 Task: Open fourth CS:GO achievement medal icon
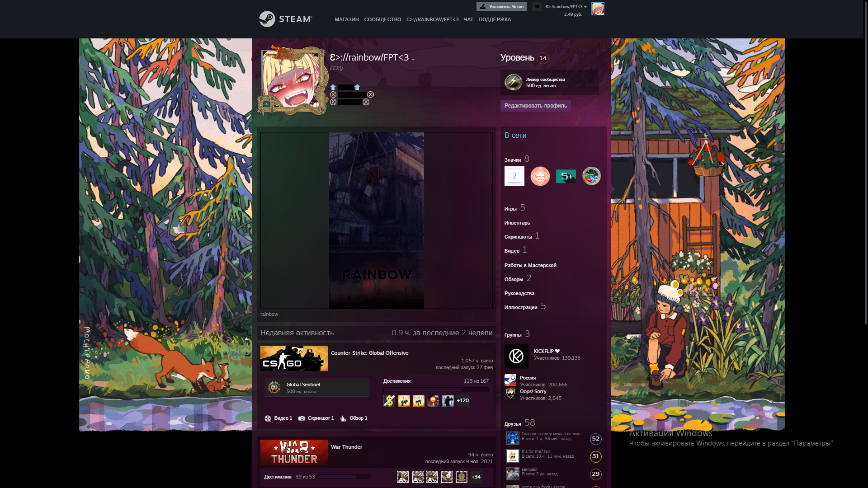point(433,401)
